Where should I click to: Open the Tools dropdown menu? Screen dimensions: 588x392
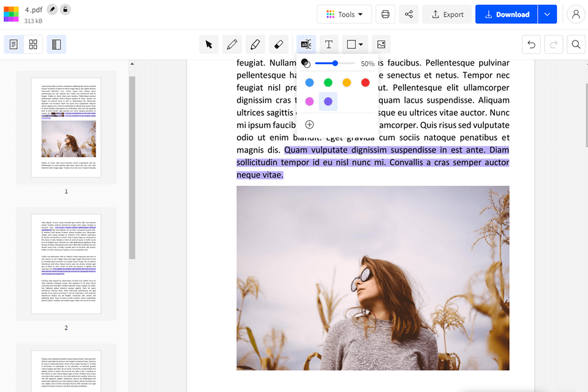coord(345,14)
